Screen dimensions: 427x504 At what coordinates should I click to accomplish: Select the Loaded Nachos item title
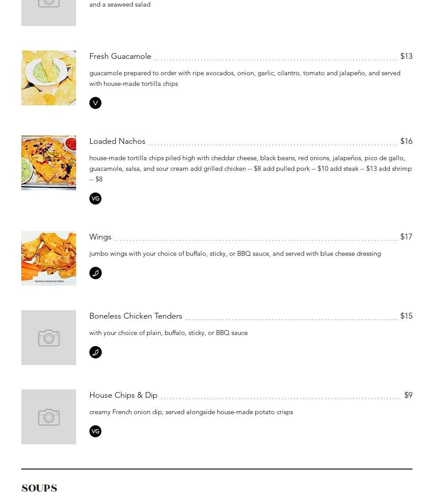pos(117,141)
